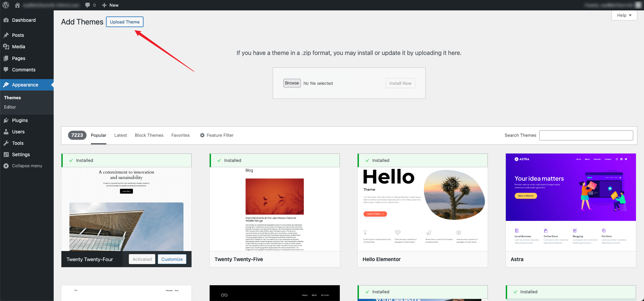Open the Comments menu label in sidebar
The width and height of the screenshot is (644, 301).
24,70
